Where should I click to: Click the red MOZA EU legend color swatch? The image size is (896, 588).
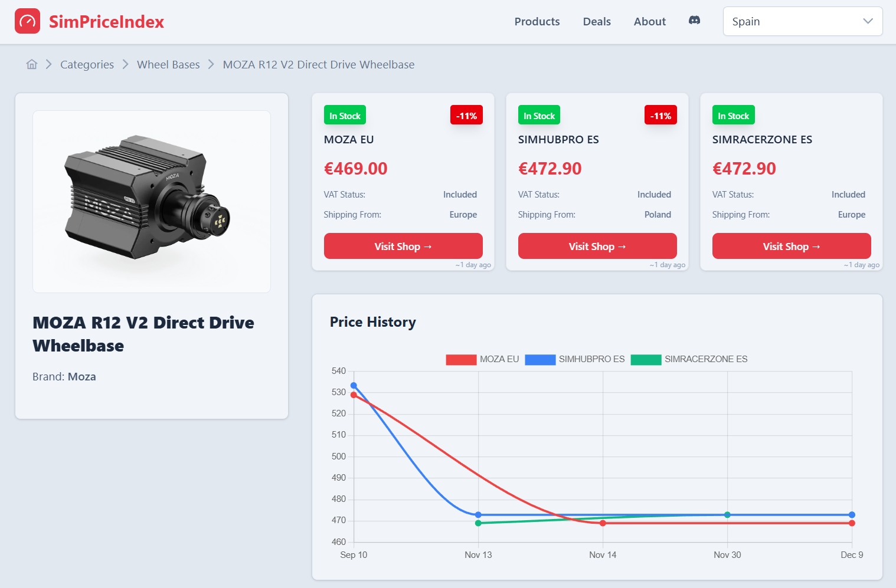pyautogui.click(x=461, y=359)
